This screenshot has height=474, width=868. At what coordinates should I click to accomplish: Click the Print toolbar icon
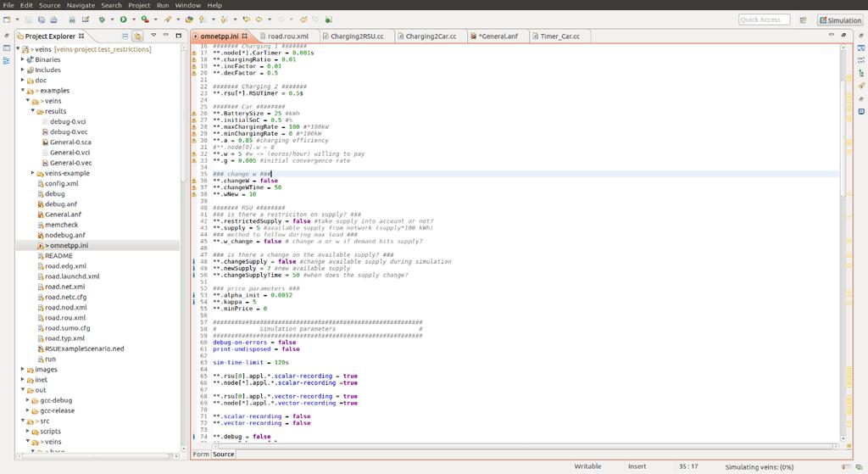[x=53, y=20]
